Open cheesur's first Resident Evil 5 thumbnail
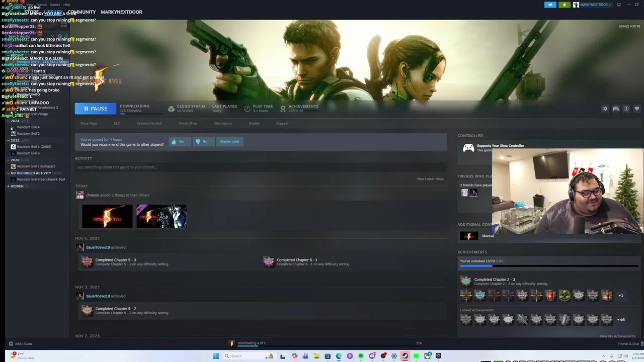This screenshot has width=644, height=362. pos(107,216)
